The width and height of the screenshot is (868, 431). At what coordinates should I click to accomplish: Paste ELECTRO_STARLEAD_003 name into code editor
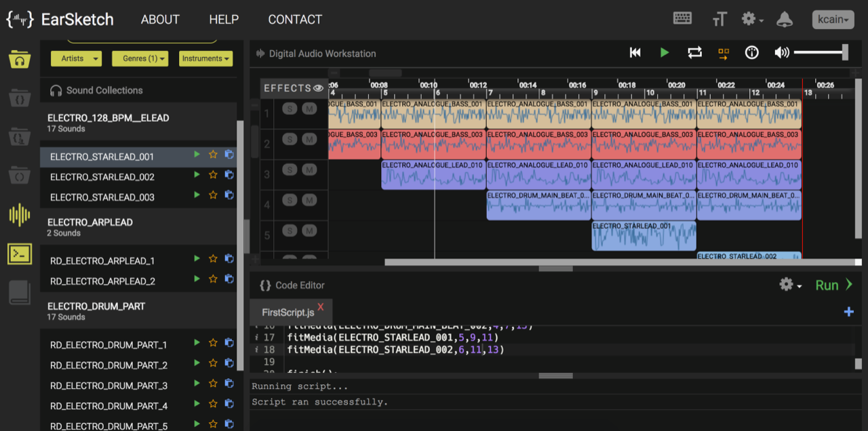[x=229, y=195]
